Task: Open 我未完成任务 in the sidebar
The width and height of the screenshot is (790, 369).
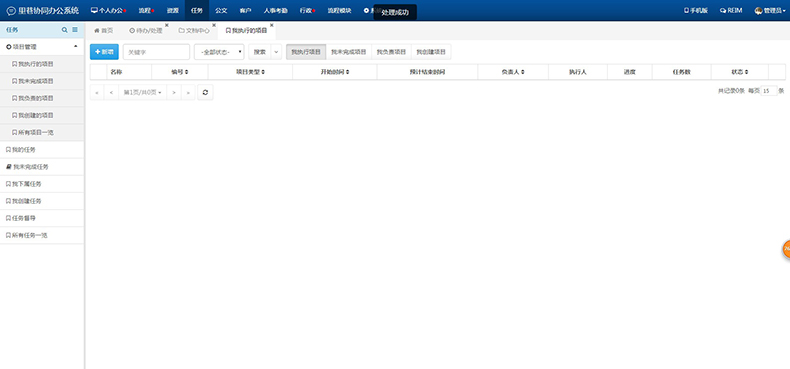Action: tap(42, 167)
